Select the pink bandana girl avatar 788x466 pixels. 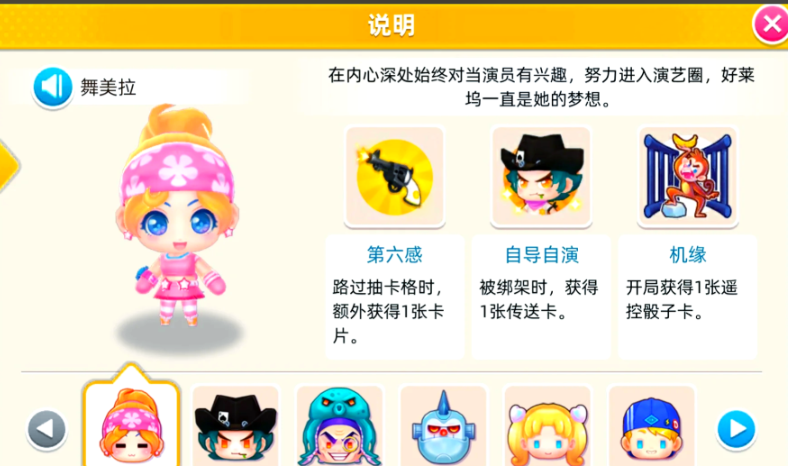coord(131,425)
